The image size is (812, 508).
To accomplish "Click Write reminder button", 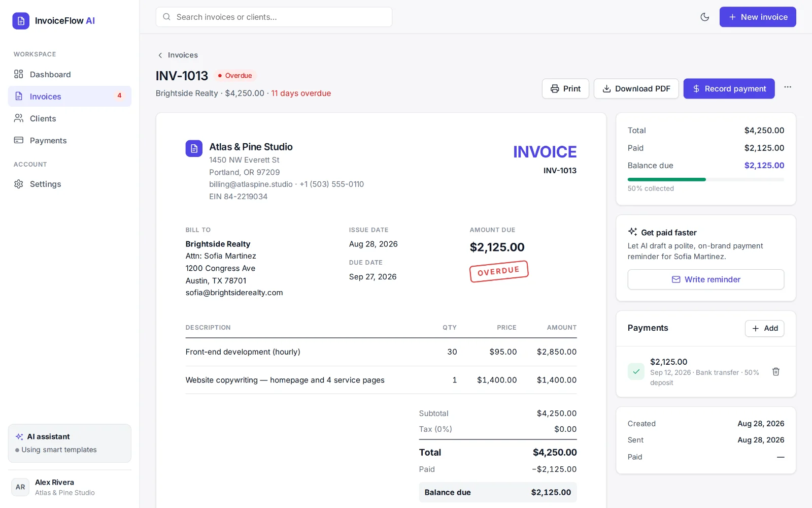I will 706,279.
